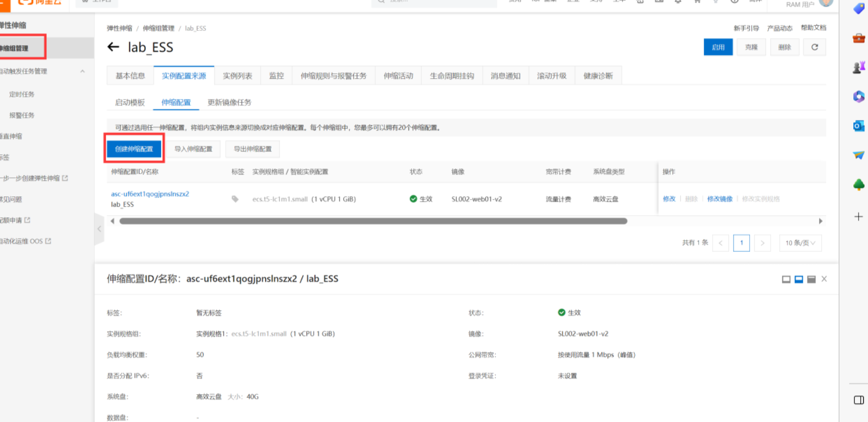Click the blue 启用 button
Image resolution: width=868 pixels, height=422 pixels.
tap(718, 47)
